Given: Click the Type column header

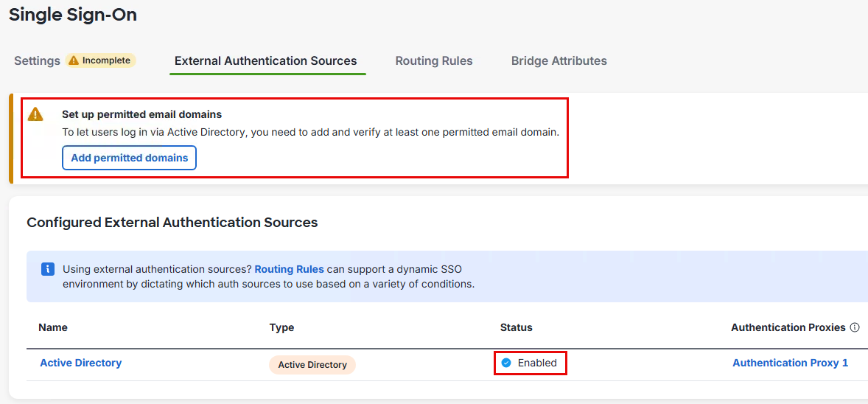Looking at the screenshot, I should coord(281,327).
